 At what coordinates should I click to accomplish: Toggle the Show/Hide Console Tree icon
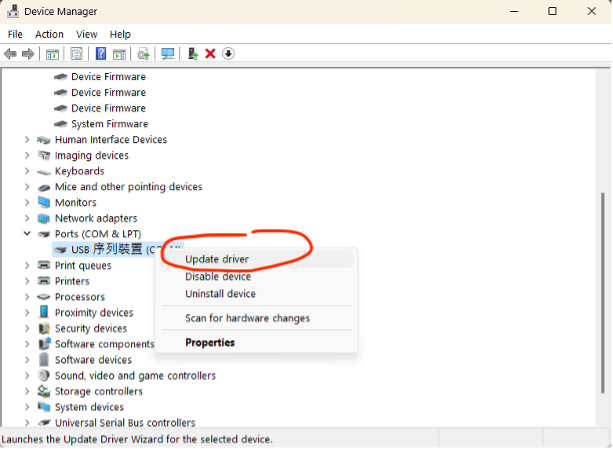click(52, 54)
